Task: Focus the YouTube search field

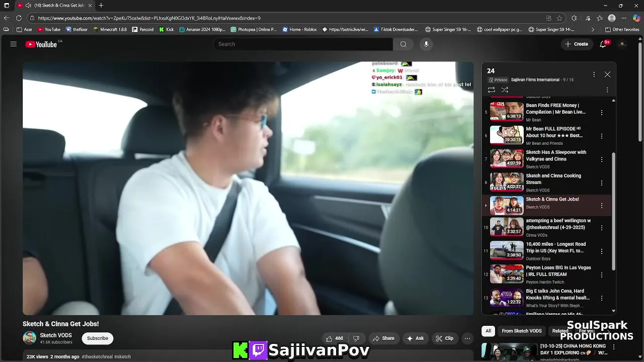Action: click(x=303, y=44)
